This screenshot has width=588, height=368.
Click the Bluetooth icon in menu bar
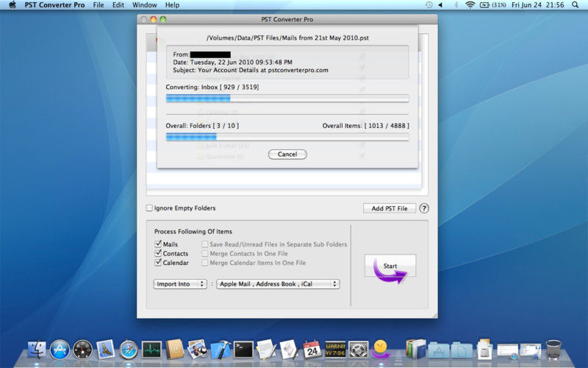pos(456,5)
